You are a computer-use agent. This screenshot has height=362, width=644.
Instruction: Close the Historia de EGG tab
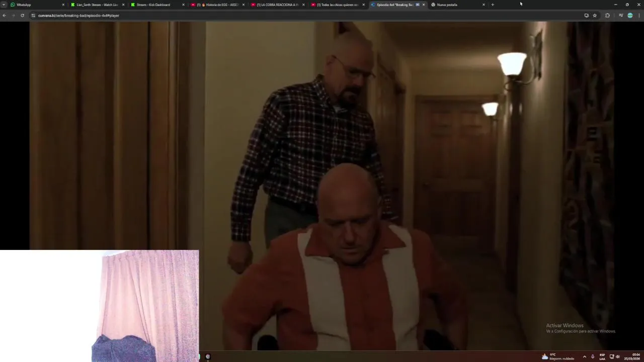(244, 5)
